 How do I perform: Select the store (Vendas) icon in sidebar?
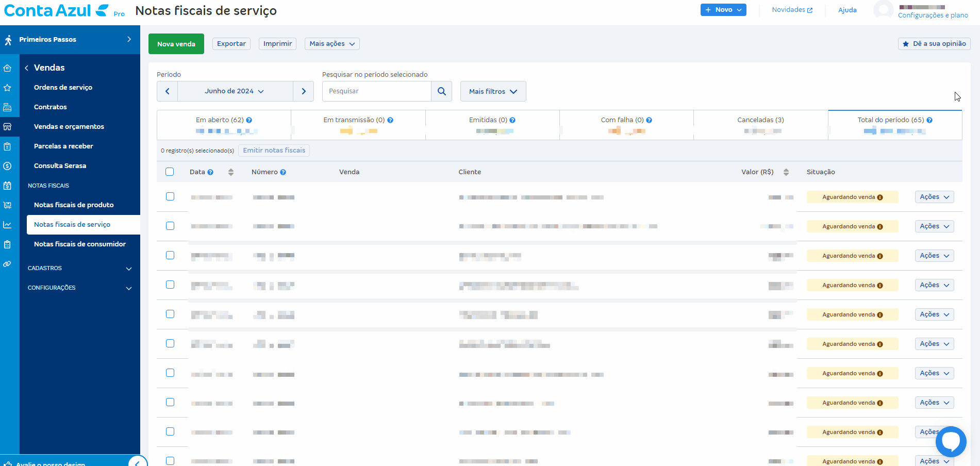[x=7, y=127]
